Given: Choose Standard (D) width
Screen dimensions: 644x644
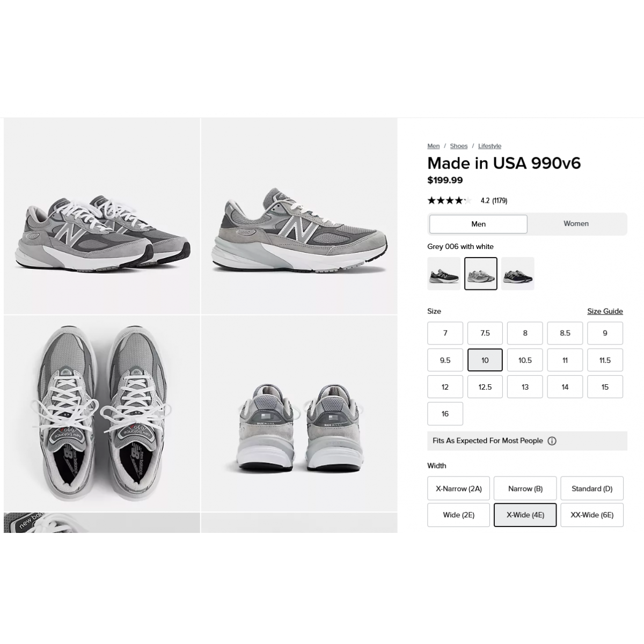Looking at the screenshot, I should click(x=592, y=488).
